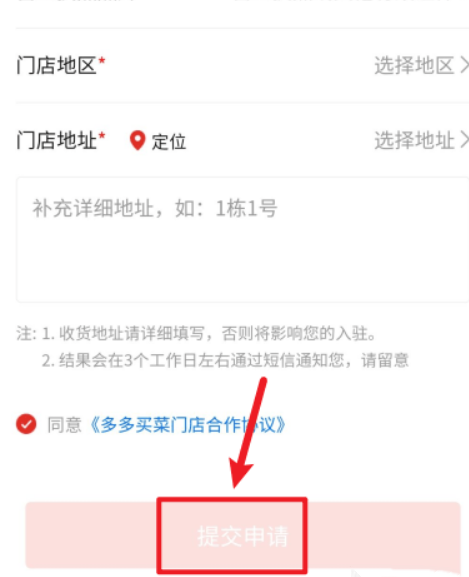The width and height of the screenshot is (469, 577).
Task: Click the pale red submit bar's left side
Action: 92,535
